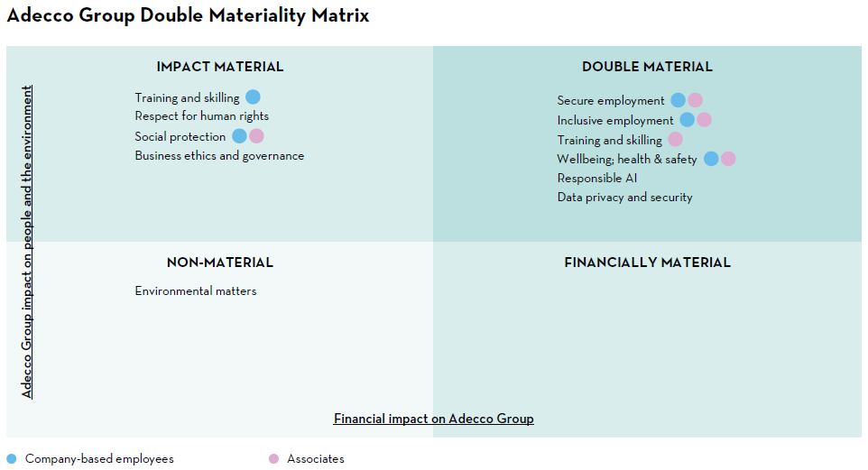This screenshot has width=868, height=470.
Task: Click the Data privacy and security topic
Action: pyautogui.click(x=625, y=197)
